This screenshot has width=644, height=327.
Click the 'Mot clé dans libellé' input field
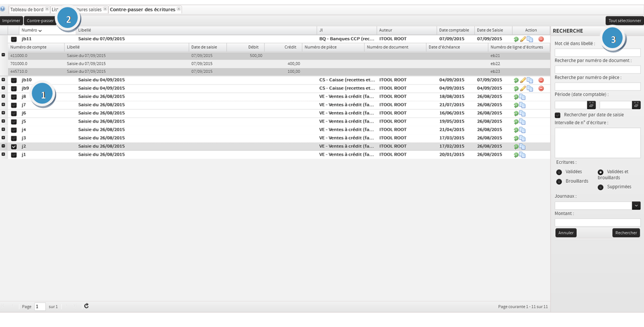(x=597, y=52)
